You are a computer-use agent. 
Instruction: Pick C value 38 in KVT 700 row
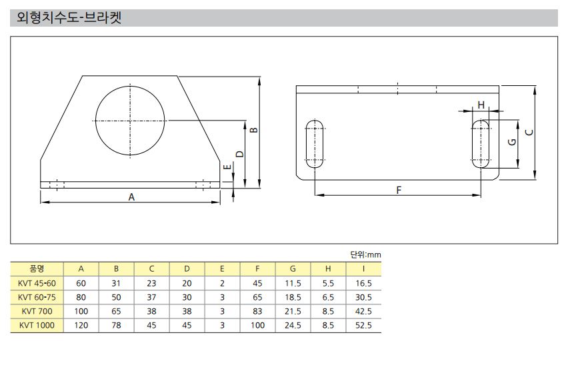[151, 311]
